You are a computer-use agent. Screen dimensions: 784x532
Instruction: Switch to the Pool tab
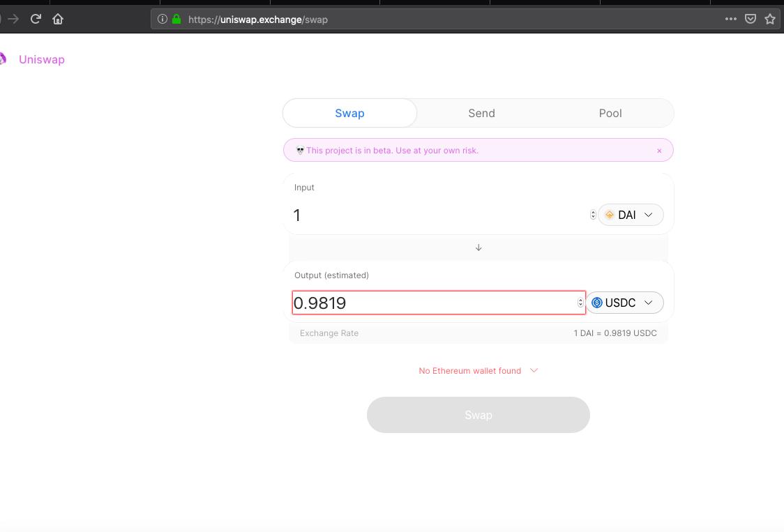(610, 113)
